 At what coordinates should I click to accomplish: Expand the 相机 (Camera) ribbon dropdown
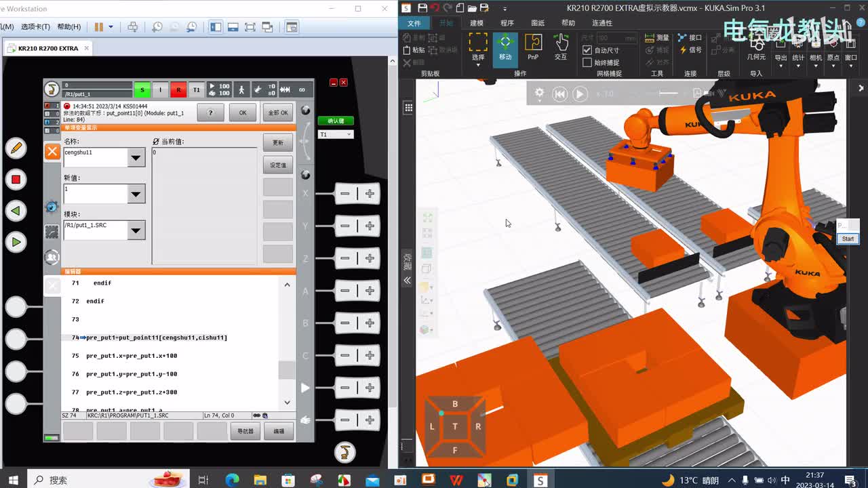coord(816,66)
